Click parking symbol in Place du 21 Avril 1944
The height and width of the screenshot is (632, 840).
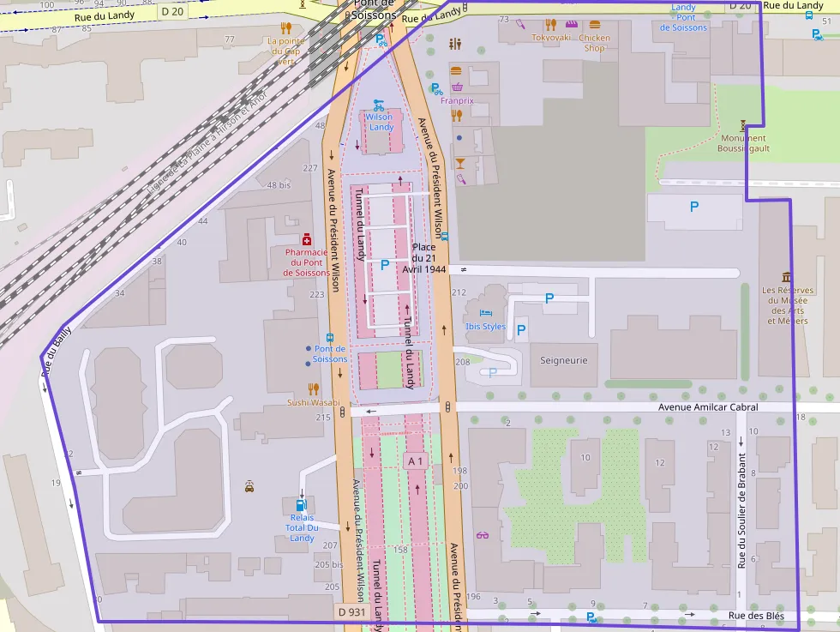pos(384,266)
